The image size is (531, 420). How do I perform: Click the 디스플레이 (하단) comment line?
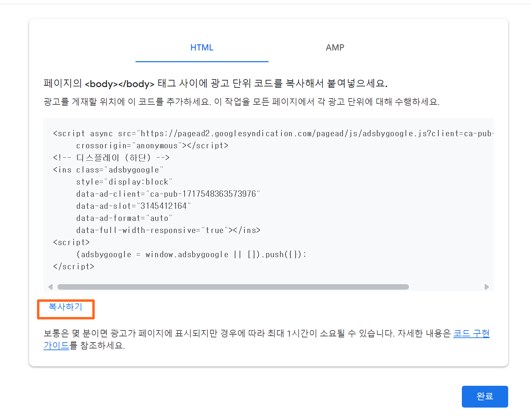pos(111,157)
